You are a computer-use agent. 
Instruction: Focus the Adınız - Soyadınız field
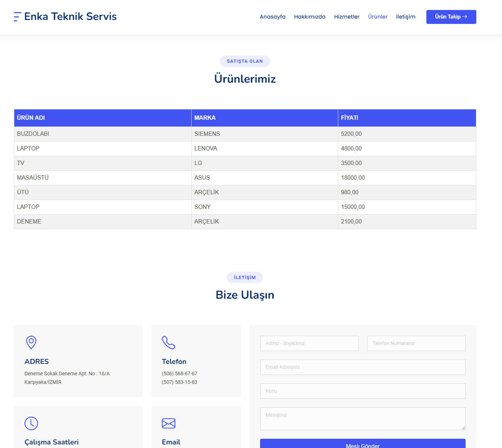309,343
